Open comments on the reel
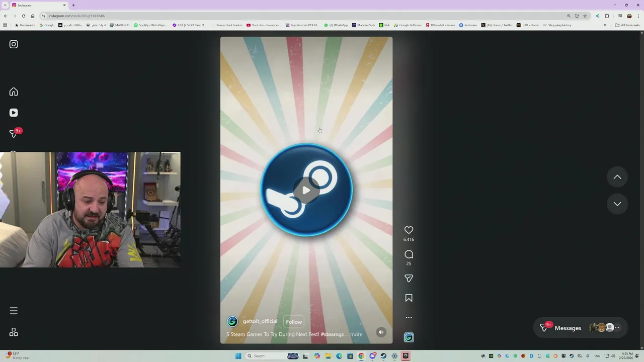 click(409, 254)
